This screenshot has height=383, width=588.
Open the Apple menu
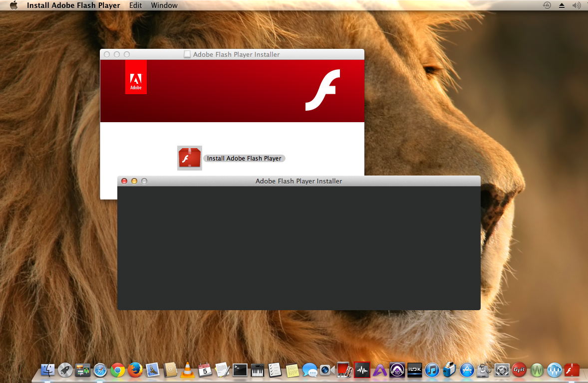pyautogui.click(x=13, y=5)
